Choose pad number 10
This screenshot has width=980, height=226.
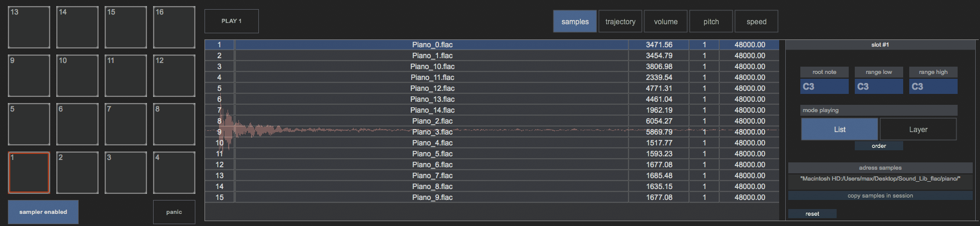point(77,76)
